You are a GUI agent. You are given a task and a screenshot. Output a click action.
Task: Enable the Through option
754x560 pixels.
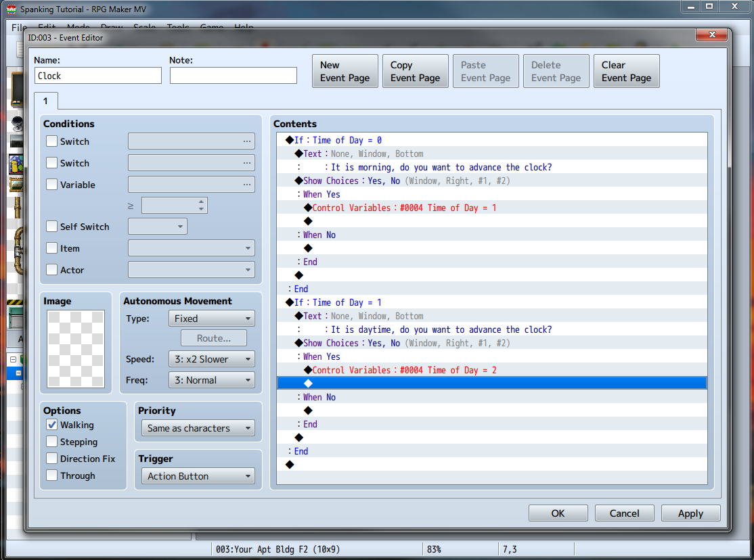(x=51, y=475)
